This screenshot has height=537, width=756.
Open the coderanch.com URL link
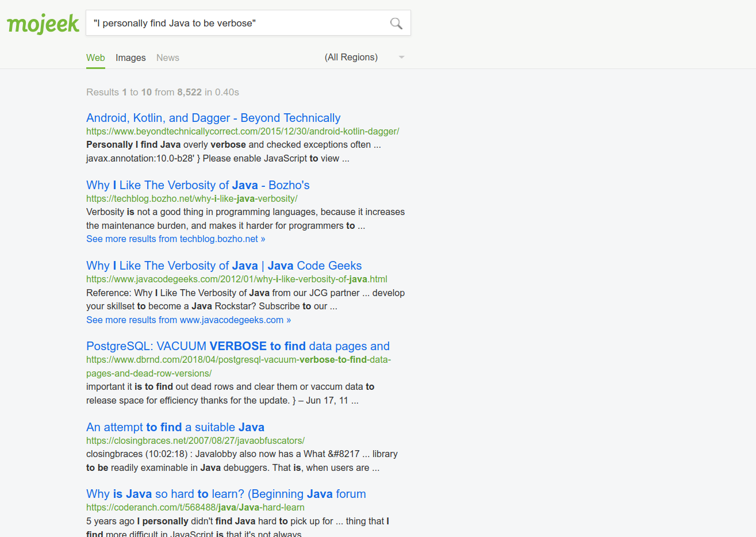pos(195,507)
